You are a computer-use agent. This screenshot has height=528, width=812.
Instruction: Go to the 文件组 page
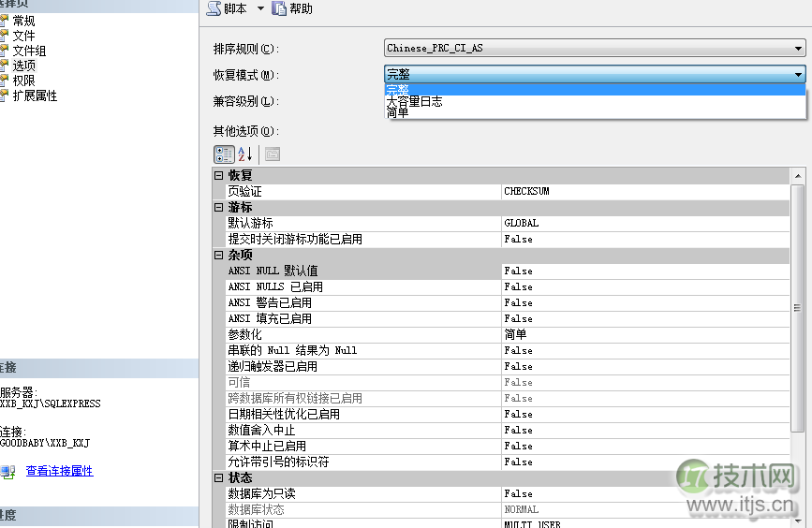coord(29,51)
